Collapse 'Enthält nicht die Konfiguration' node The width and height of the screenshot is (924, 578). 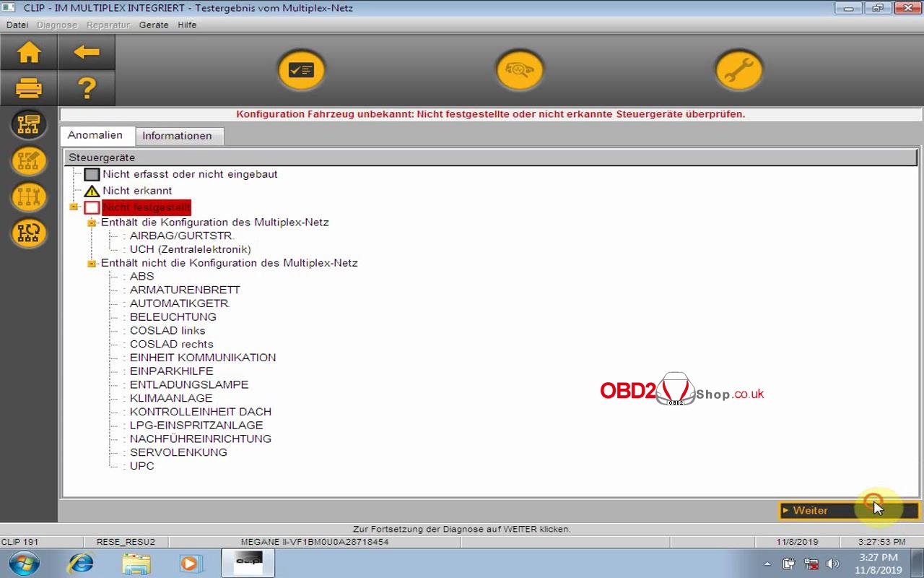coord(92,264)
